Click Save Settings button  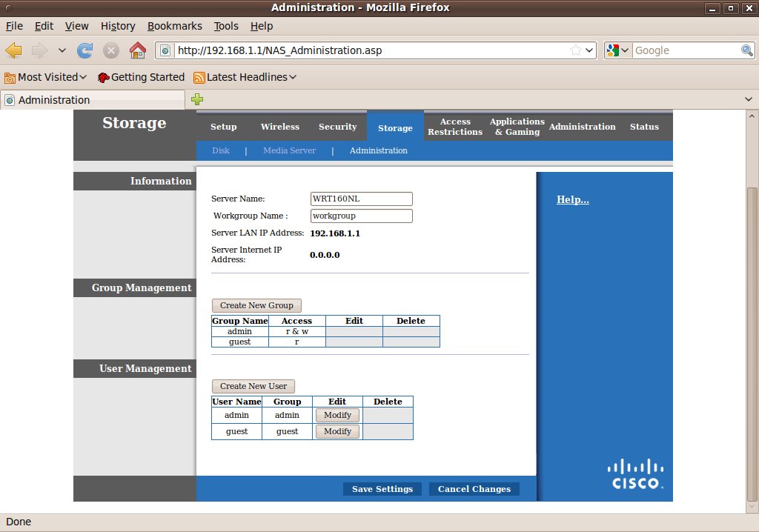click(x=382, y=489)
